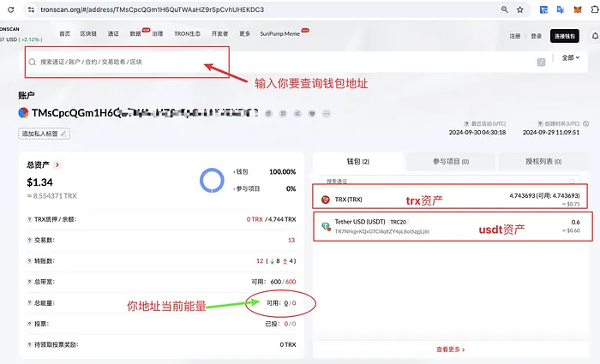The height and width of the screenshot is (364, 600).
Task: Open the MetaMask fox extension
Action: [578, 9]
